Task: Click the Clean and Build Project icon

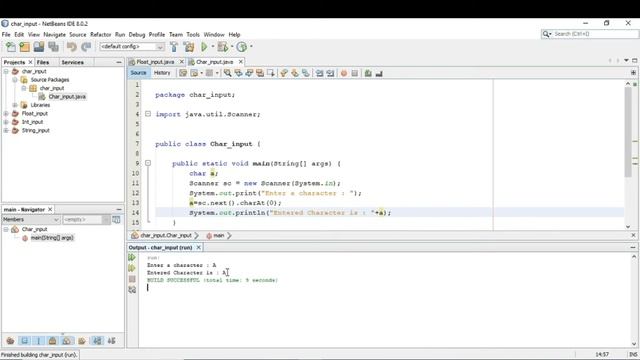Action: click(189, 47)
